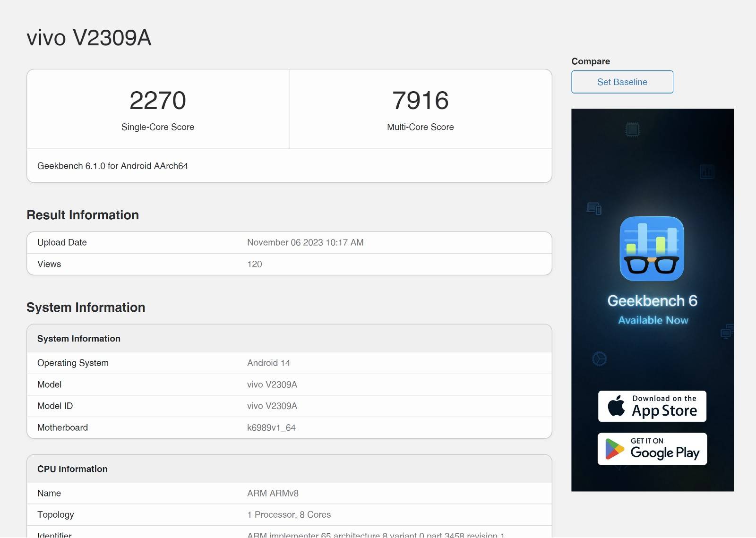Select the Motherboard value k6989v1_64
Image resolution: width=756 pixels, height=538 pixels.
[271, 427]
